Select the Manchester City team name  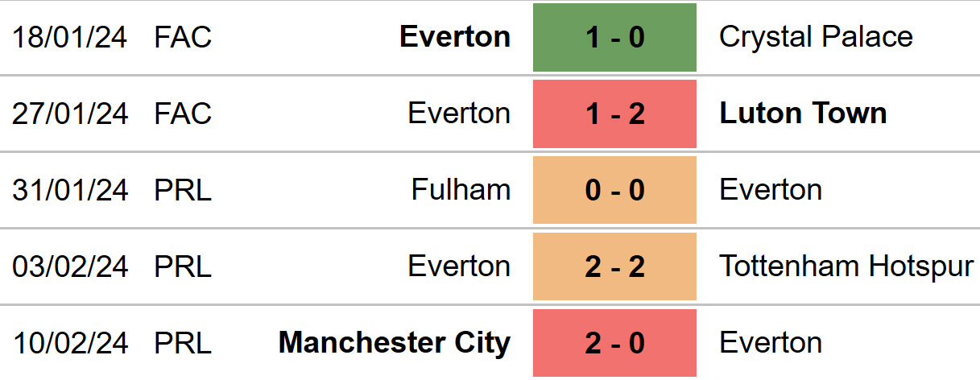click(395, 343)
